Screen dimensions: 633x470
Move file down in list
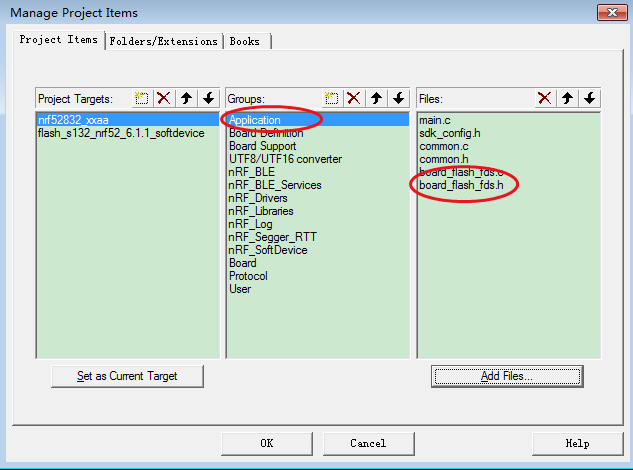tap(589, 98)
